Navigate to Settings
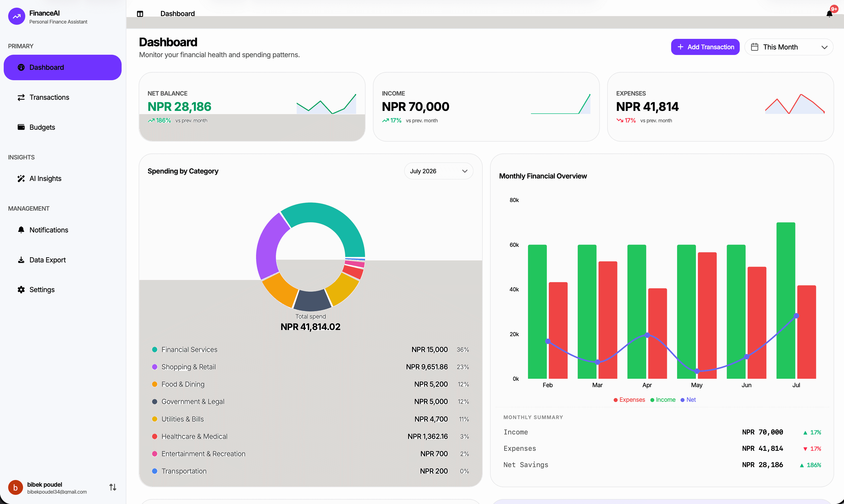This screenshot has width=844, height=504. point(62,290)
